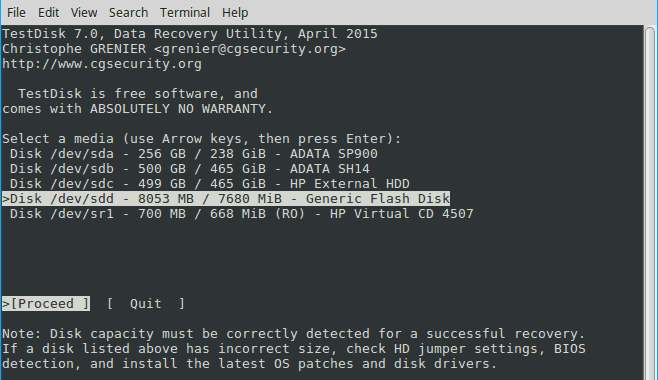Click the terminal vertical scrollbar thumb
This screenshot has width=658, height=380.
pos(650,203)
